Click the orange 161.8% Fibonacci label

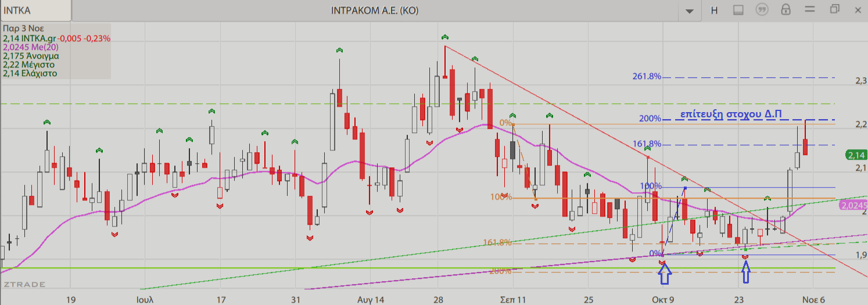pos(498,242)
